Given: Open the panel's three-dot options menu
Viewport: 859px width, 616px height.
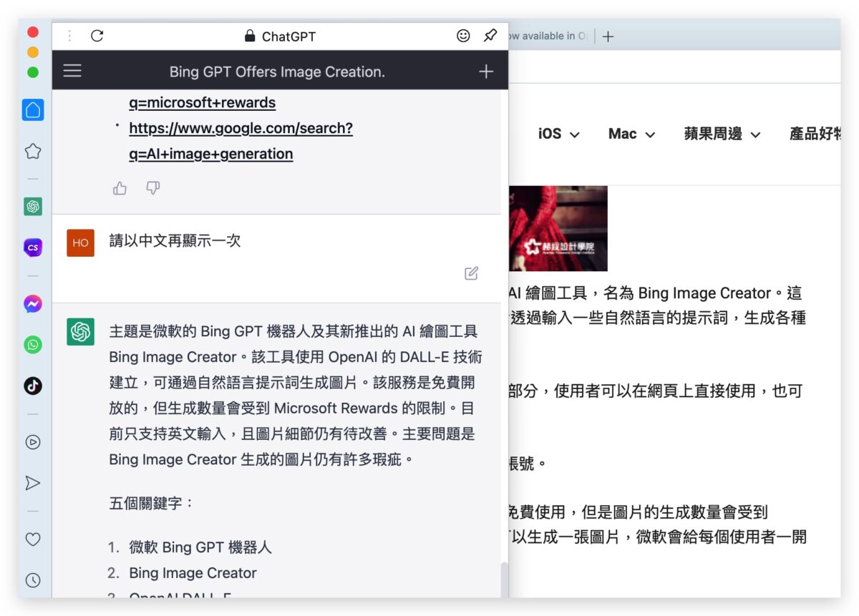Looking at the screenshot, I should coord(69,36).
